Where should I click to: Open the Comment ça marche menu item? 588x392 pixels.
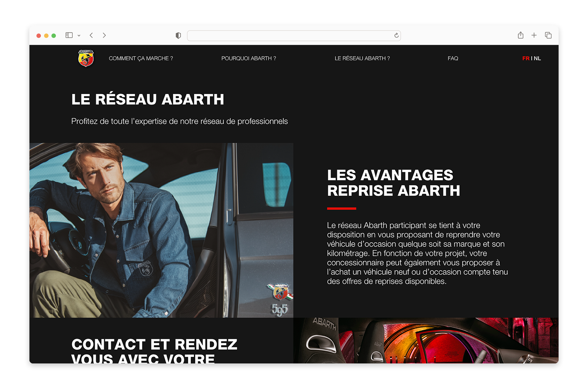pos(141,58)
